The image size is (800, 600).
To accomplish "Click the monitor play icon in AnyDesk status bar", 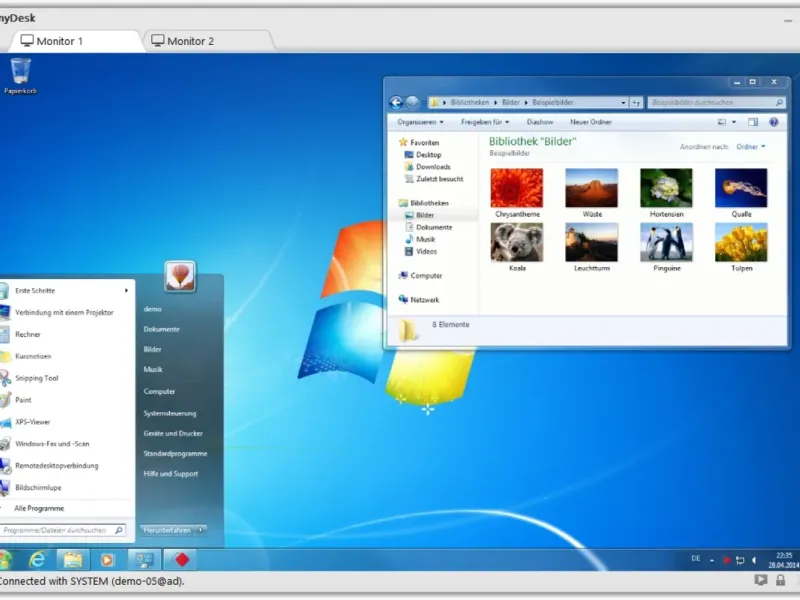I will (760, 580).
